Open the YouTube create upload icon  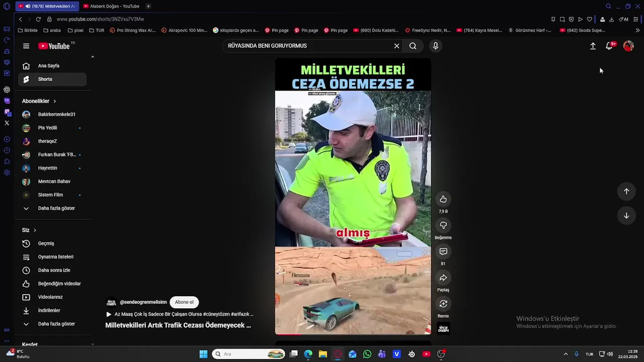coord(593,46)
